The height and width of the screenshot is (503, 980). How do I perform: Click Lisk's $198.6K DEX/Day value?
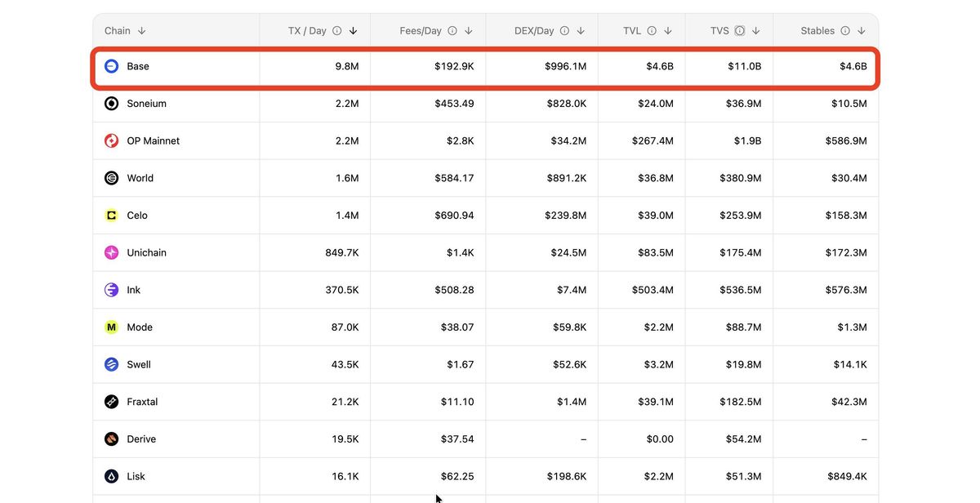pyautogui.click(x=567, y=476)
